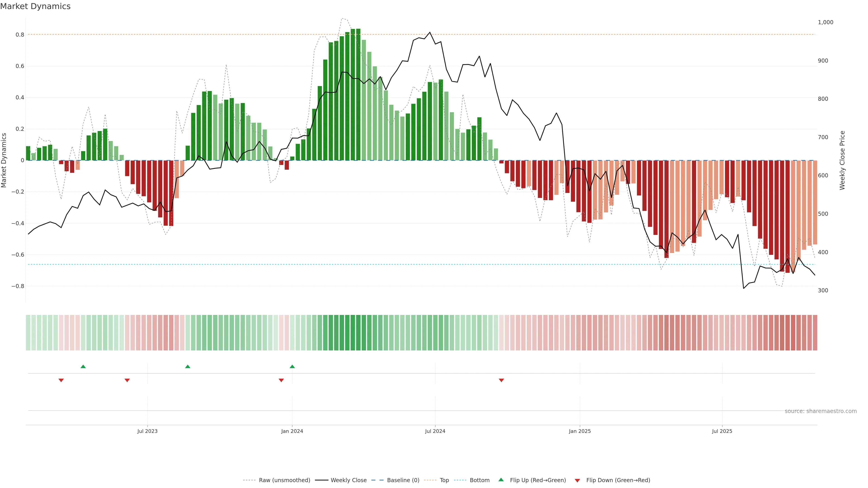Click green triangle icon in the legend

(501, 480)
